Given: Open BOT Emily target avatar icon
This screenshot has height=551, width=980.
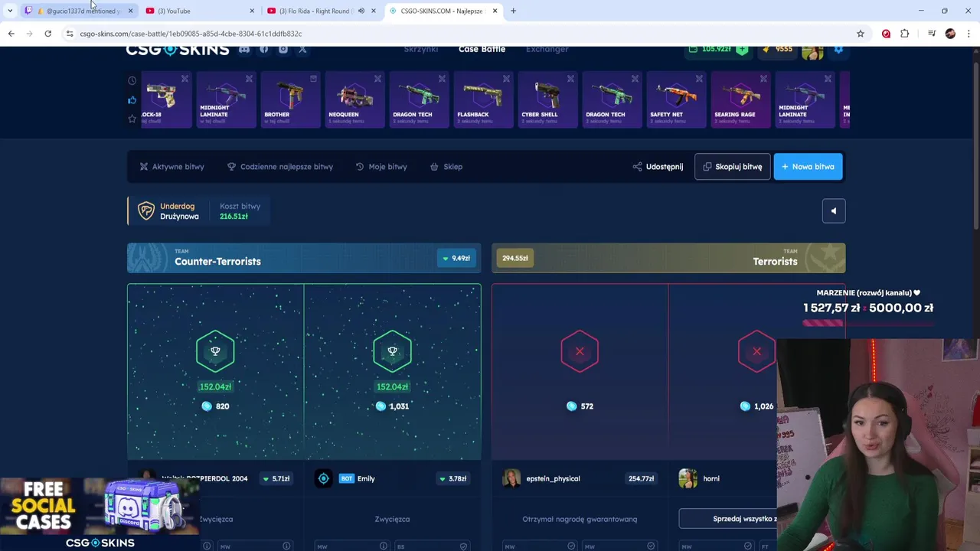Looking at the screenshot, I should pyautogui.click(x=324, y=478).
